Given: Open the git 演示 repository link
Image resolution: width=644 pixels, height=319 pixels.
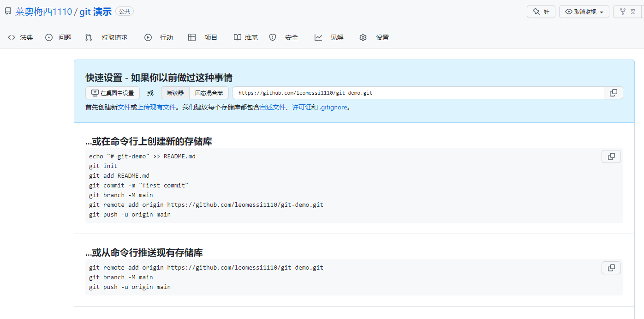Looking at the screenshot, I should (x=95, y=12).
